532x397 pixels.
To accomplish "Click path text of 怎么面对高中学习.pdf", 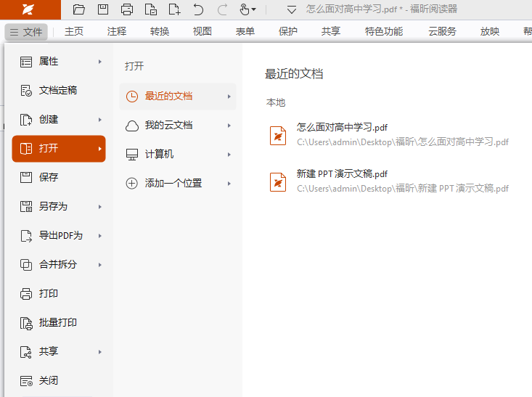I will [403, 142].
